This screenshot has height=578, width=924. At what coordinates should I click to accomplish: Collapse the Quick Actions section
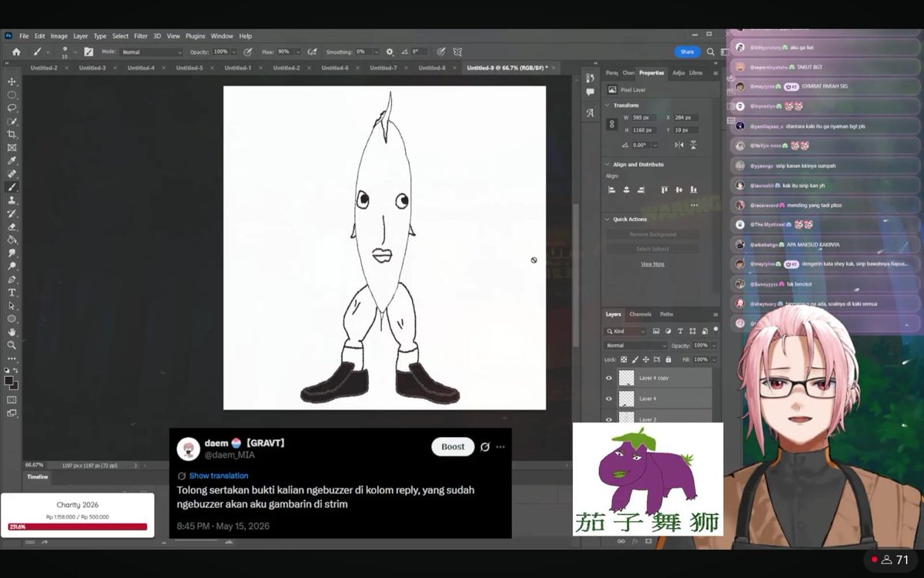pyautogui.click(x=608, y=219)
